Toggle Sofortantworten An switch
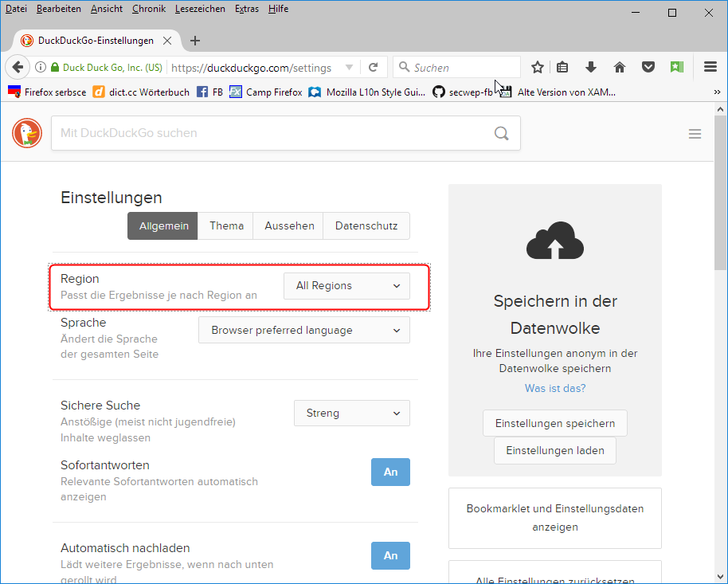Screen dimensions: 728x584 [390, 472]
